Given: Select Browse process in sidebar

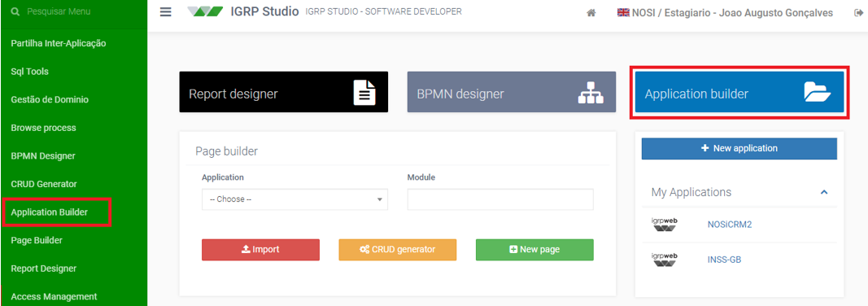Looking at the screenshot, I should tap(43, 128).
